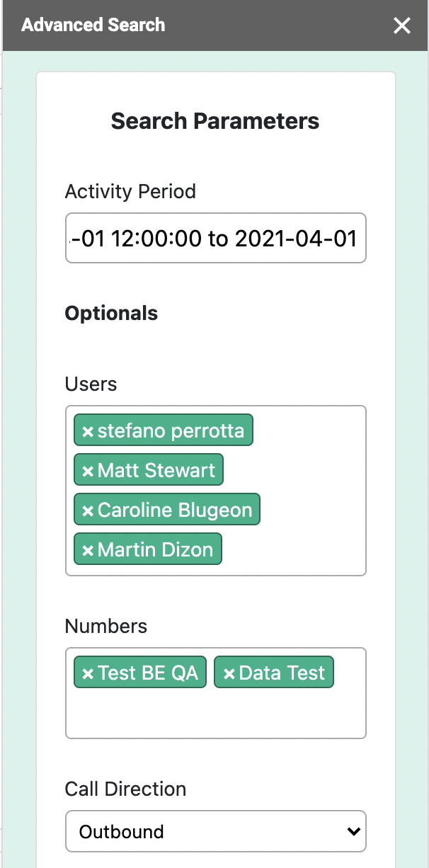This screenshot has width=429, height=868.
Task: Open the Call Direction dropdown showing Outbound
Action: click(215, 831)
